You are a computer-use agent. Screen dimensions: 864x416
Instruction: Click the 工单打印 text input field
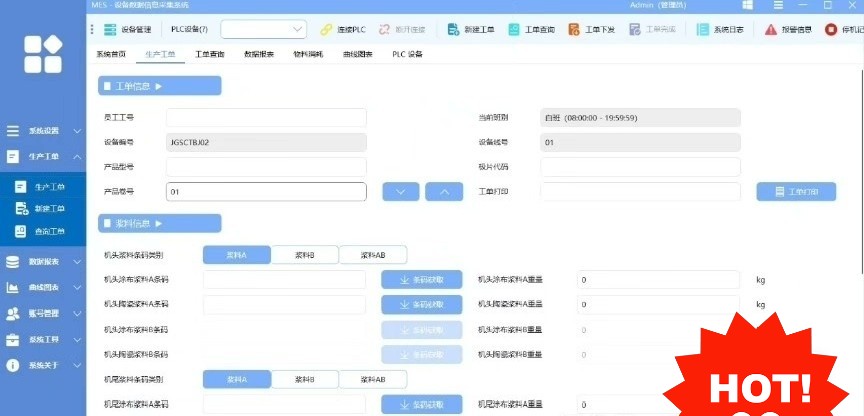[640, 192]
